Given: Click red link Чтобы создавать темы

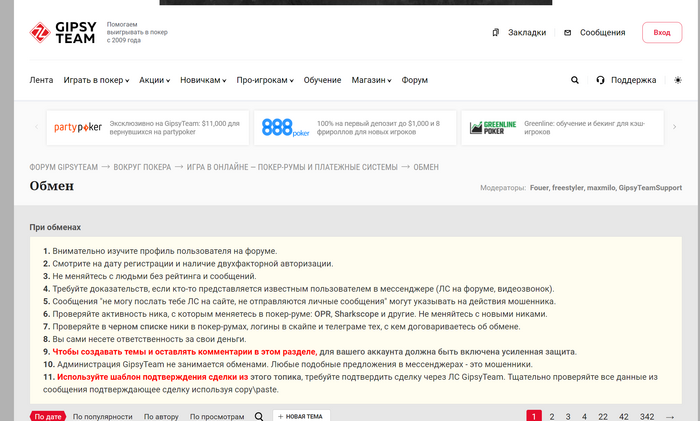Looking at the screenshot, I should point(184,352).
